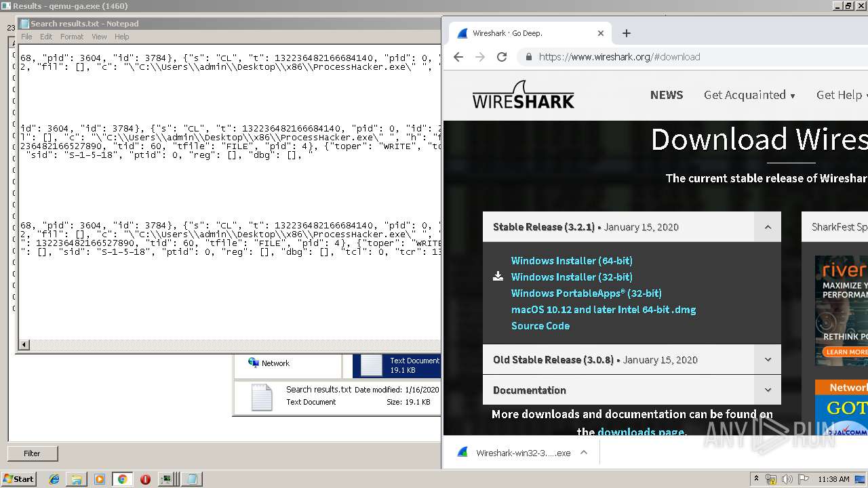Image resolution: width=868 pixels, height=488 pixels.
Task: Follow the downloads page link
Action: 641,432
